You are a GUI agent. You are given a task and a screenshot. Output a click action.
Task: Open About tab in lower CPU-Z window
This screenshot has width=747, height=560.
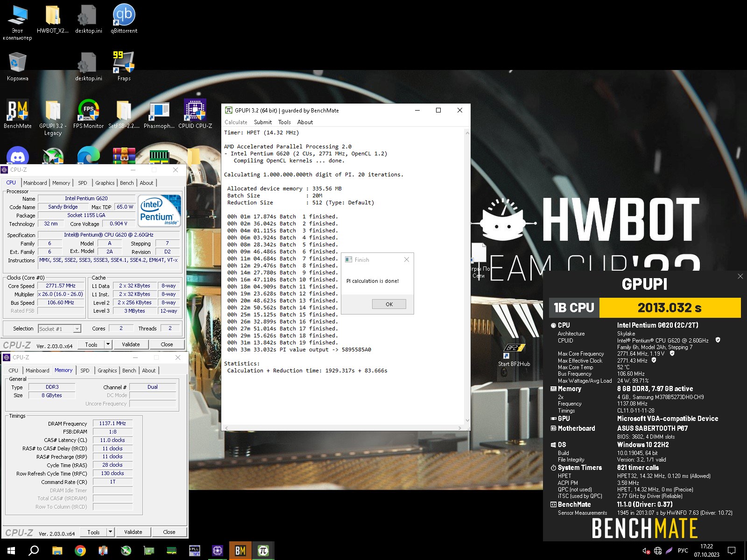point(149,371)
